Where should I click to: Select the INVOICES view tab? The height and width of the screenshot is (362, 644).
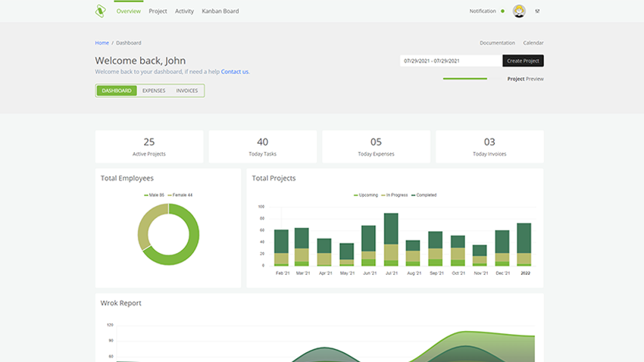[x=187, y=91]
